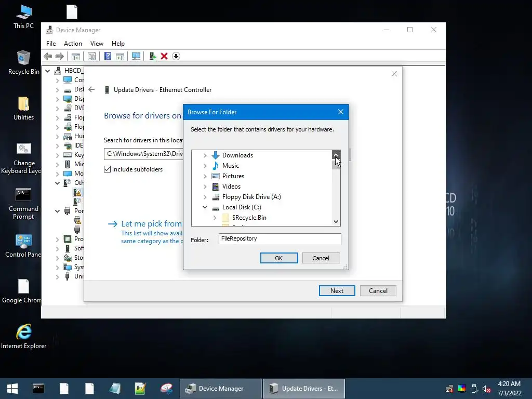The height and width of the screenshot is (399, 532).
Task: Expand the Floppy Disk Drive (A:) node
Action: tap(205, 197)
